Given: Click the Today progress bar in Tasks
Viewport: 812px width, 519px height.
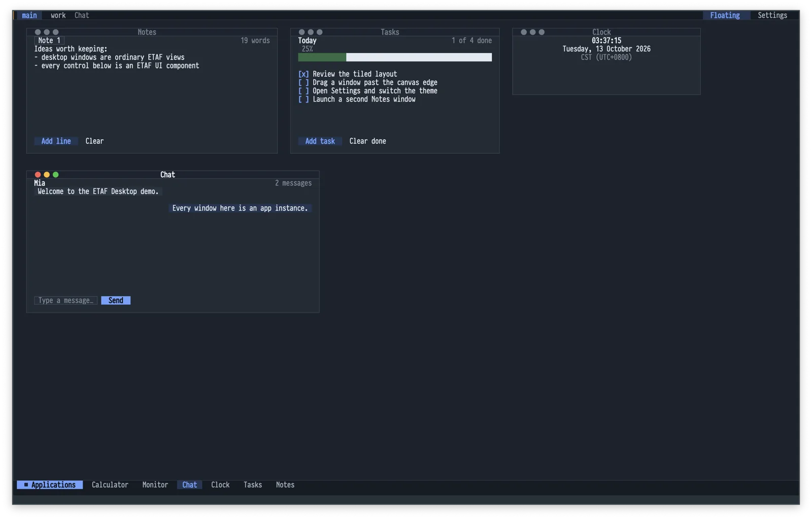Looking at the screenshot, I should point(395,57).
